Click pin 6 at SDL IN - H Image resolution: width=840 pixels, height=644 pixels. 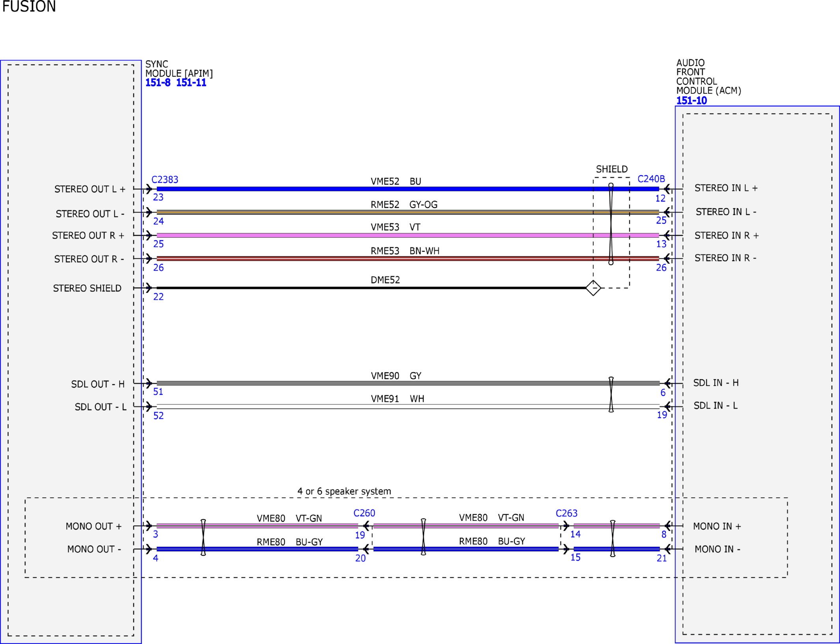(663, 393)
